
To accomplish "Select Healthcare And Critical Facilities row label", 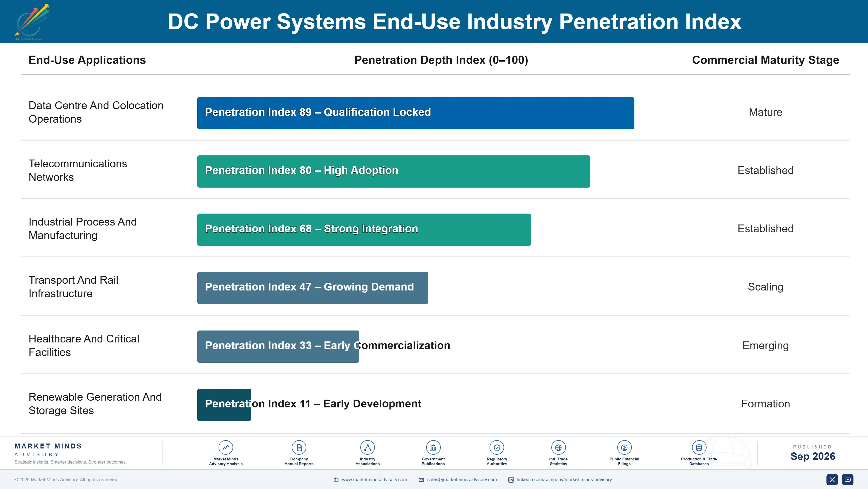I will (x=84, y=345).
